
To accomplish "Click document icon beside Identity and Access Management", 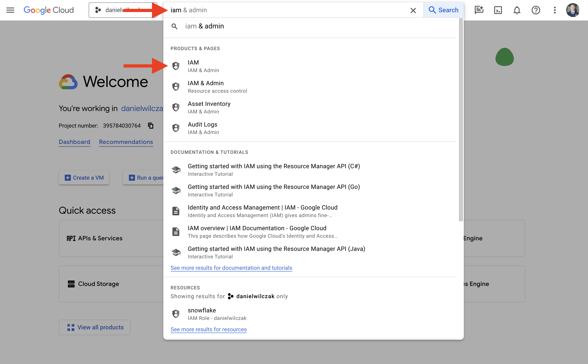I will [x=176, y=211].
